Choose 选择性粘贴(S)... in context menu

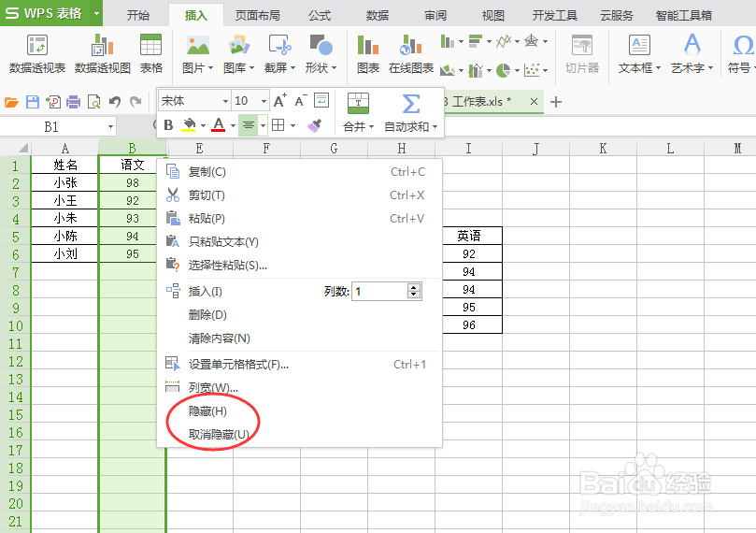(299, 265)
